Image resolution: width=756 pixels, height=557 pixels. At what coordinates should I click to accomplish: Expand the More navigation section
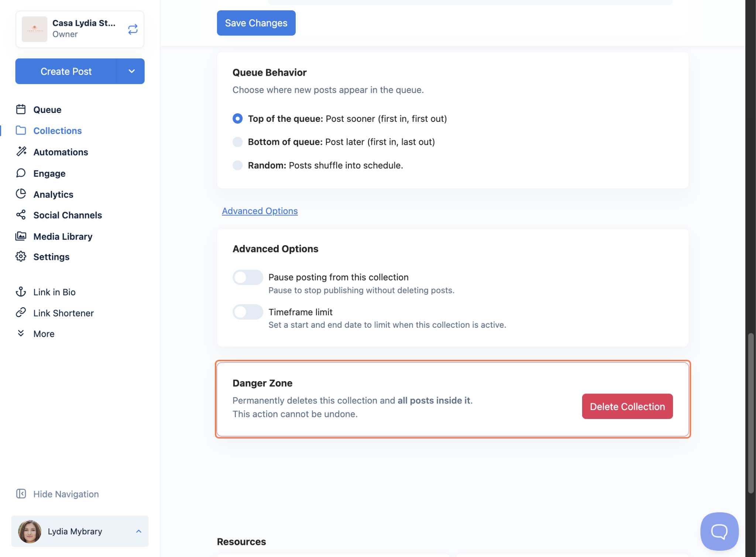tap(44, 334)
